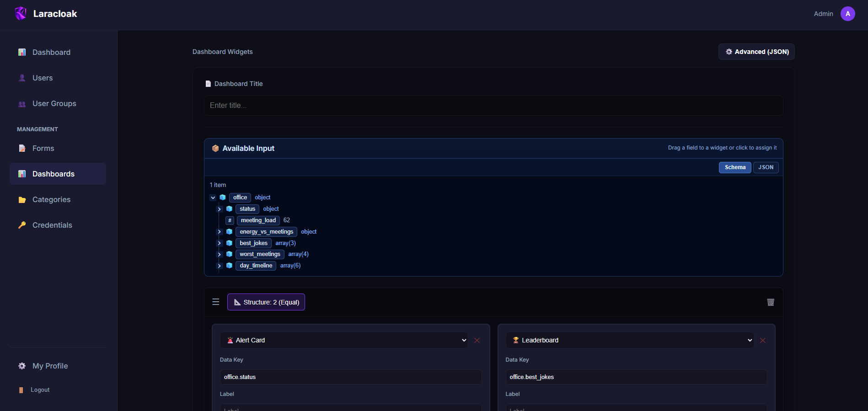The image size is (868, 411).
Task: Click the '1 item' count text
Action: pos(218,185)
